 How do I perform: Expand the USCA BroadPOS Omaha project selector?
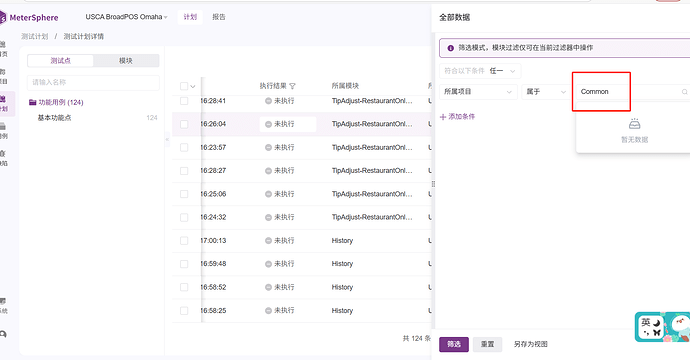tap(126, 17)
